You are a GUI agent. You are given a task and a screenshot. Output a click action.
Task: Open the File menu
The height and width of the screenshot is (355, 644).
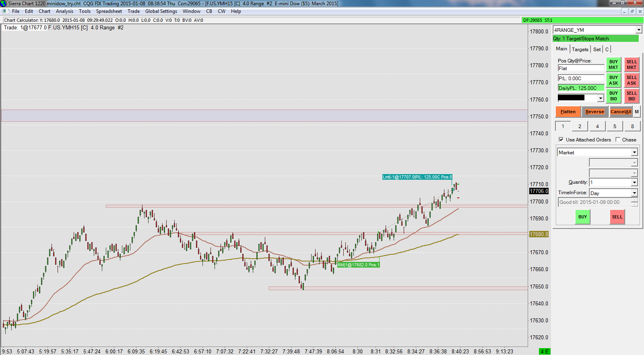click(x=16, y=11)
